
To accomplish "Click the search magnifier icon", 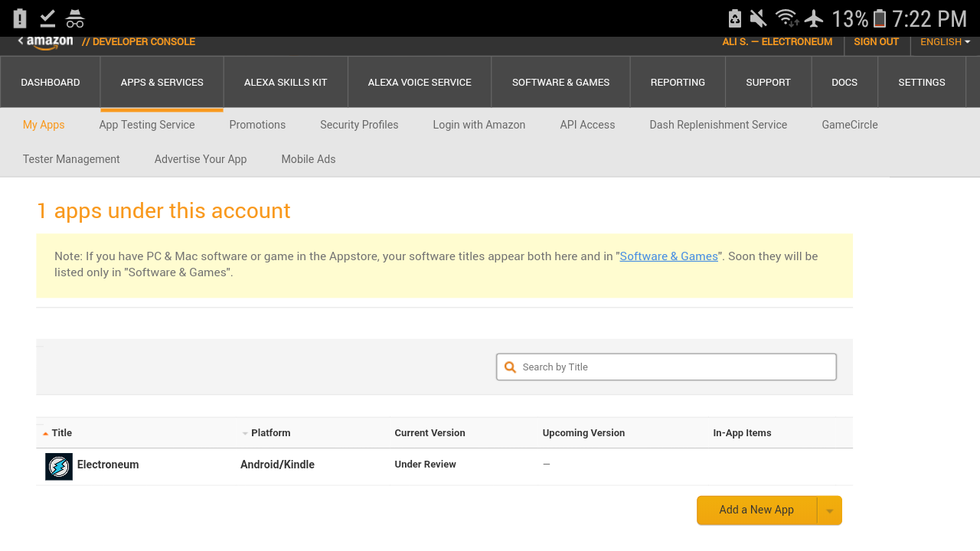I will point(510,367).
